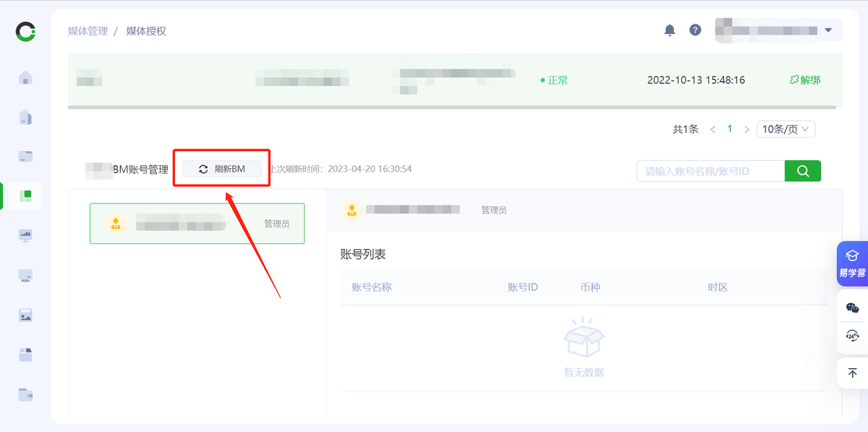Viewport: 868px width, 432px height.
Task: Click the help question mark icon
Action: [x=695, y=30]
